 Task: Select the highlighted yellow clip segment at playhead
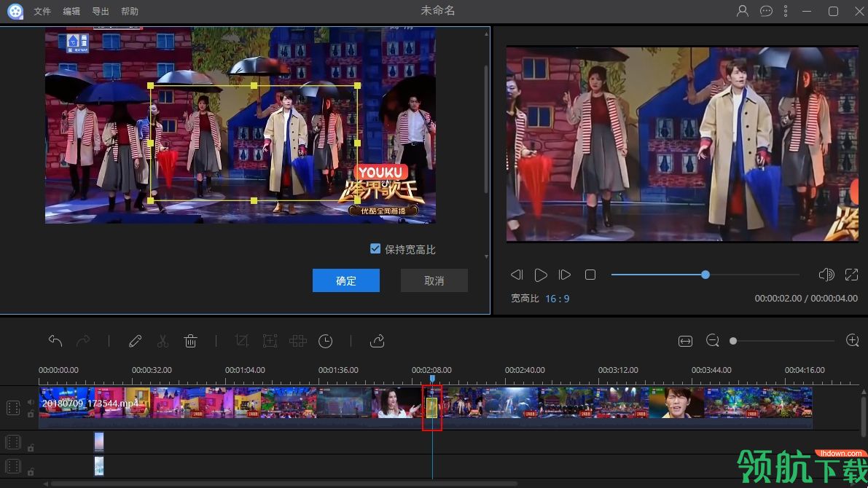(x=431, y=408)
